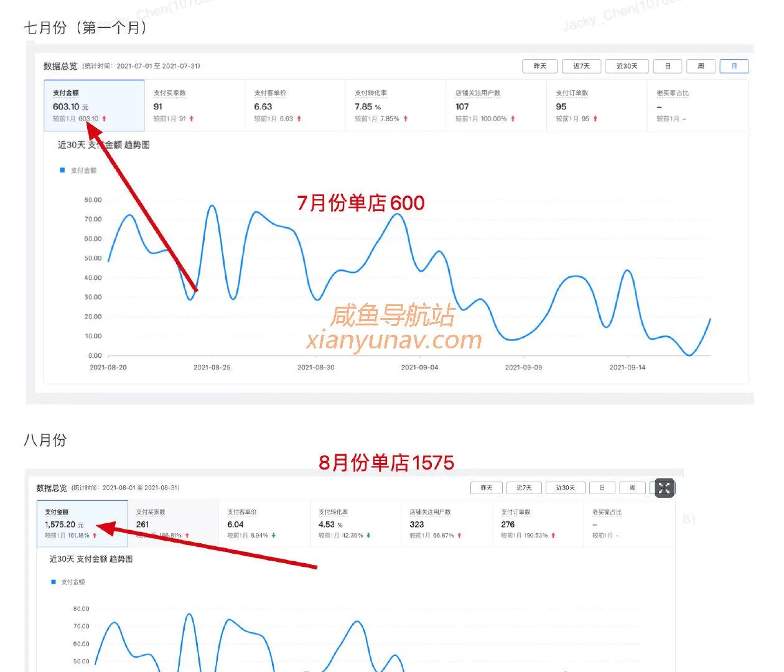The width and height of the screenshot is (784, 672).
Task: Select the 老买家占比 metric card in July overview
Action: tap(697, 105)
